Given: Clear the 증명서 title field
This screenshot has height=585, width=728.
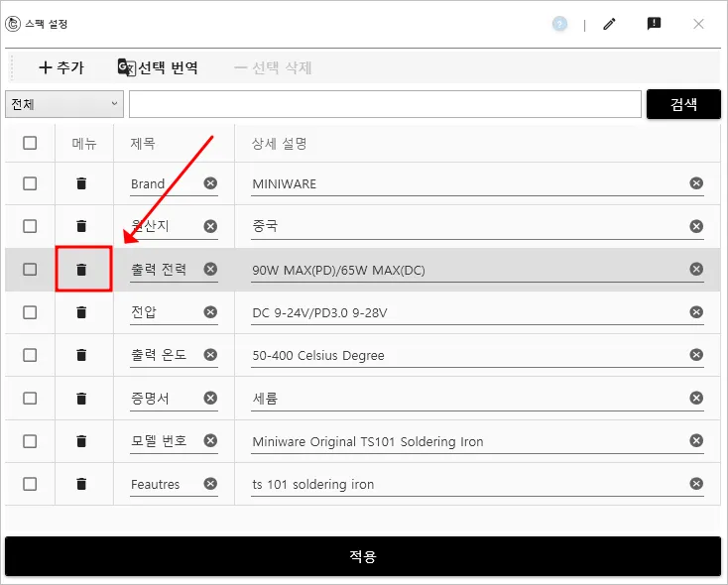Looking at the screenshot, I should [210, 398].
